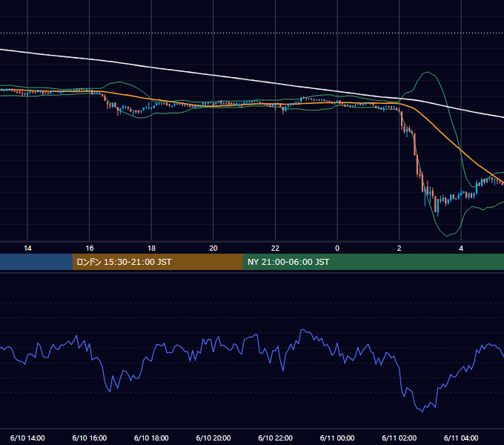Click the oscillator's lowest trough after 02:00
This screenshot has width=504, height=445.
(422, 411)
